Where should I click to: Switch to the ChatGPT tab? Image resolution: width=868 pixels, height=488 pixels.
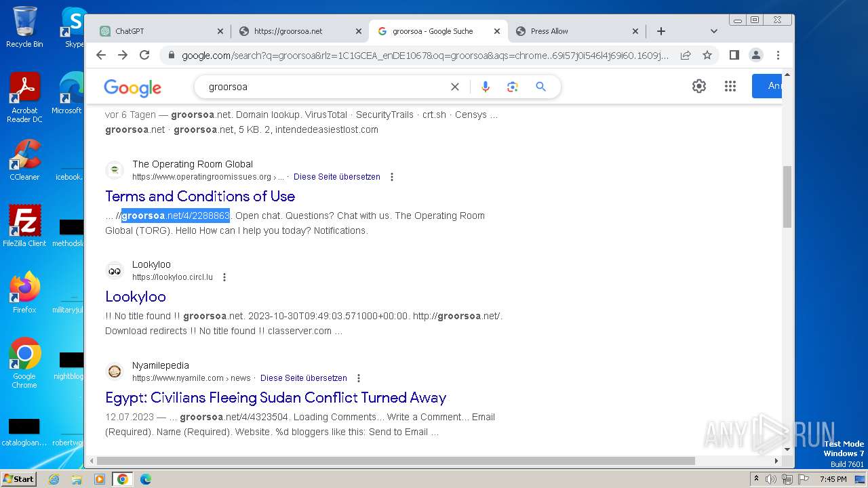click(x=161, y=31)
